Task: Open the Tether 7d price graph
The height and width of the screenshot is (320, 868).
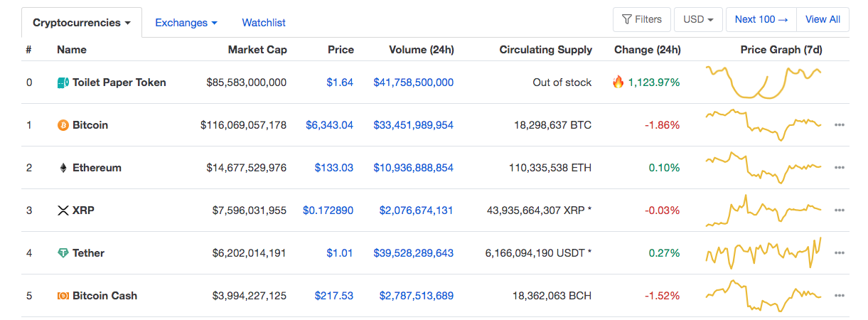Action: pyautogui.click(x=763, y=253)
